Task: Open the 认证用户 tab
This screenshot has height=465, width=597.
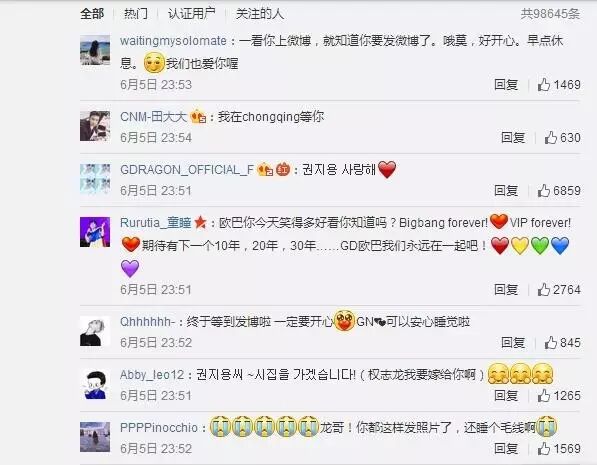Action: [x=192, y=14]
